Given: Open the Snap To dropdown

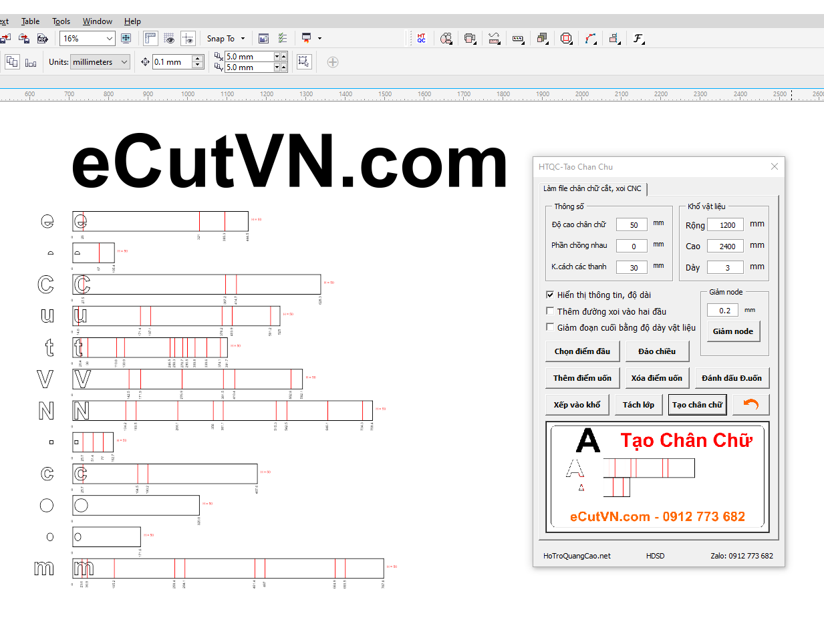Looking at the screenshot, I should [x=226, y=38].
